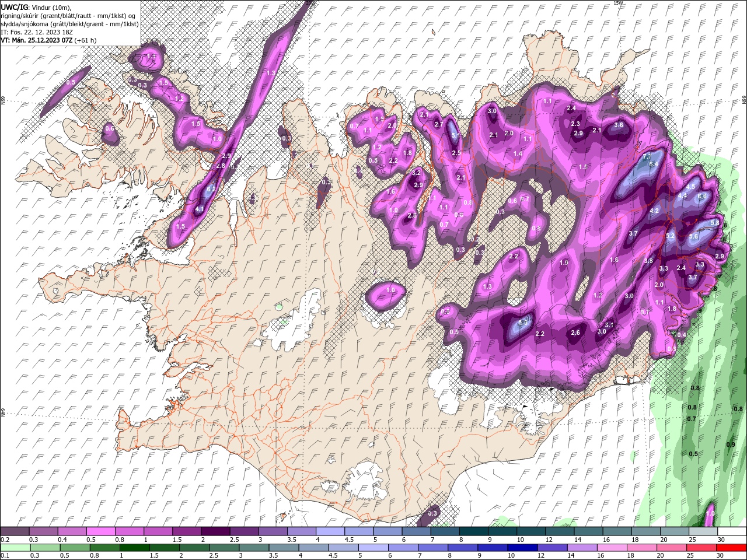
Task: Click the 'slydda/snjókoma' legend description line
Action: (x=69, y=24)
